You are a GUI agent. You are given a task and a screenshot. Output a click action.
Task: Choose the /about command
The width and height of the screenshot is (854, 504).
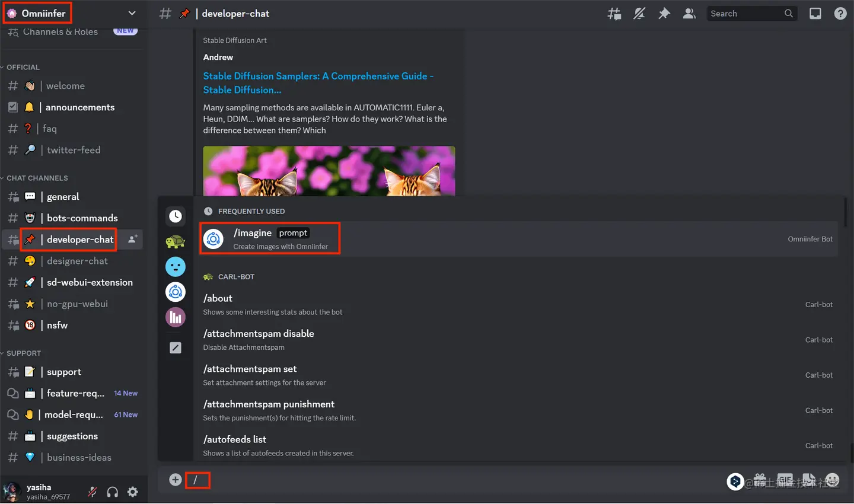[519, 304]
